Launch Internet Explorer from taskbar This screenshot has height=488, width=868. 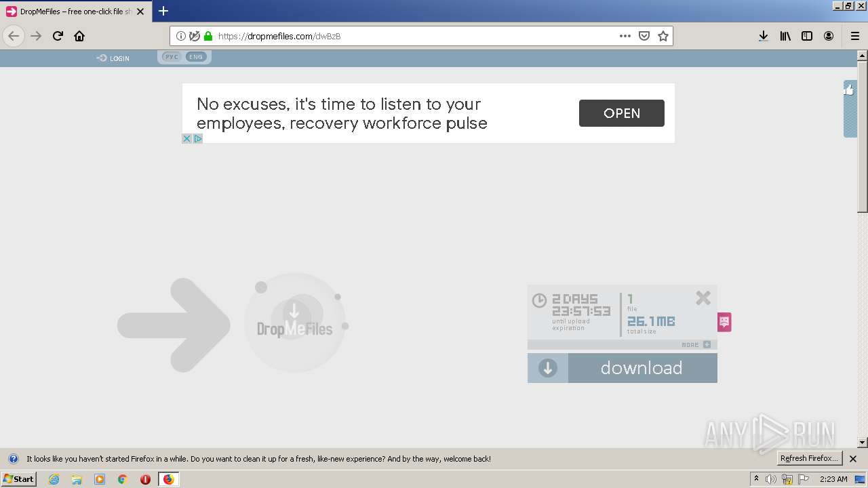54,479
